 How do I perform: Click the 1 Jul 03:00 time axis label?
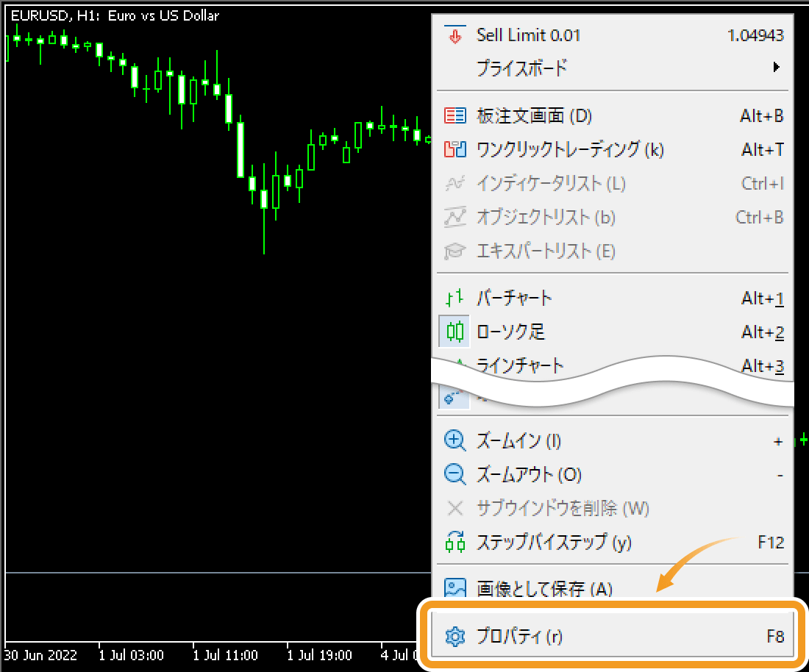[x=131, y=656]
